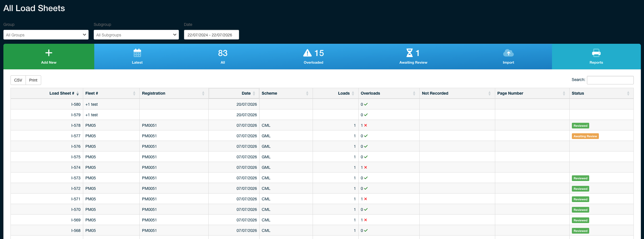Click the Reports printer icon
The height and width of the screenshot is (239, 644).
[596, 53]
